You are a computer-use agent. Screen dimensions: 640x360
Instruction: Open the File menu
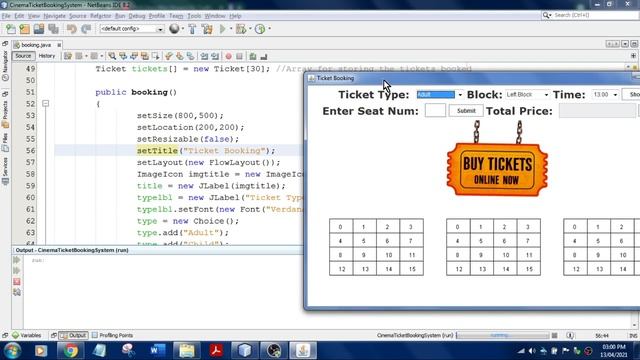(6, 16)
